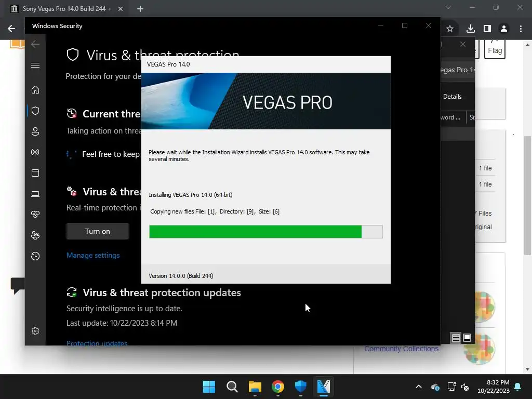
Task: Switch to Chrome in the taskbar
Action: click(278, 387)
